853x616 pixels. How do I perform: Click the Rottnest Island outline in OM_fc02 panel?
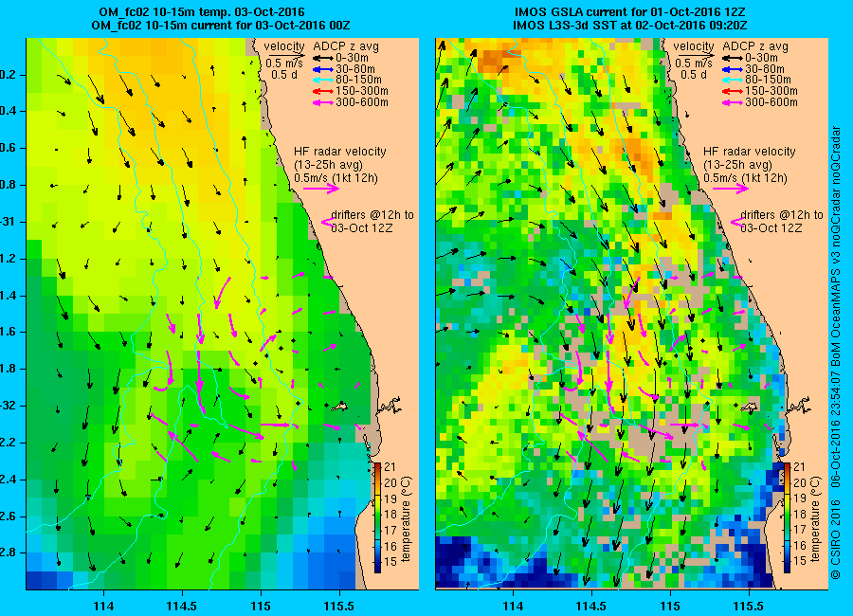(x=340, y=407)
